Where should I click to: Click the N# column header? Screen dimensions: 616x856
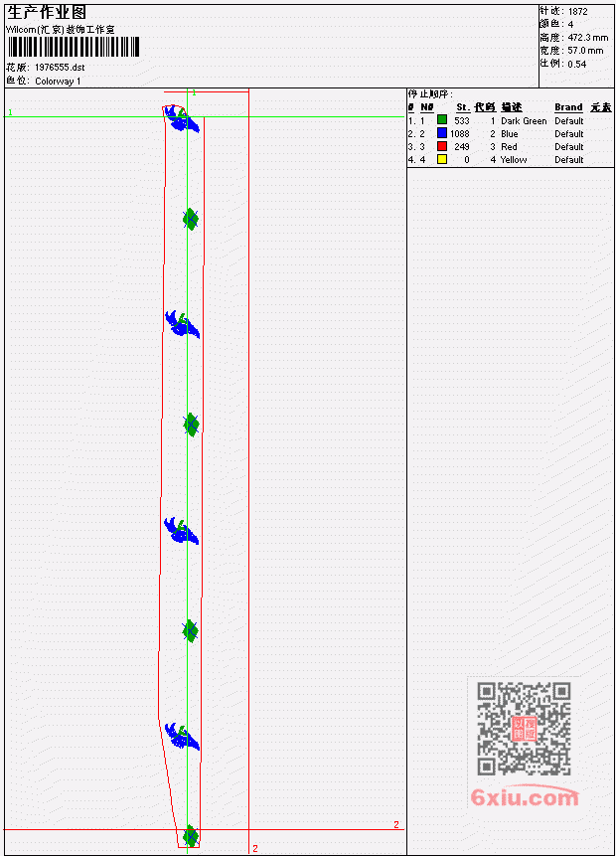click(426, 107)
